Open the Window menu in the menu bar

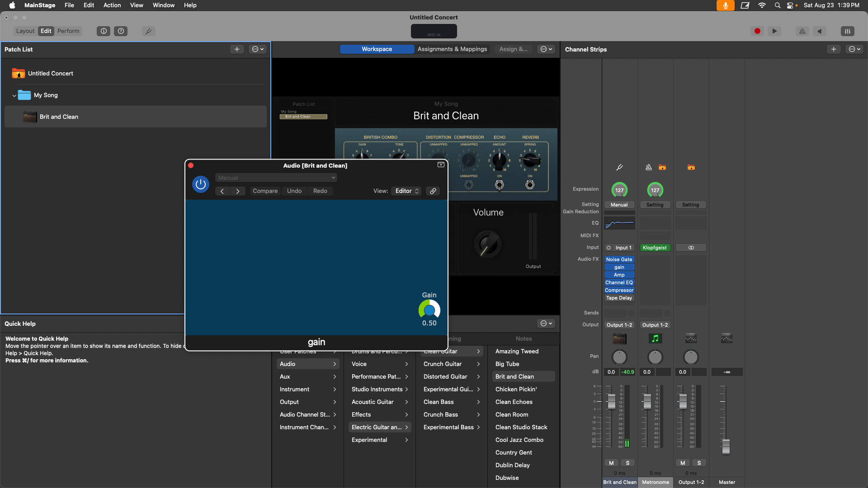click(164, 5)
